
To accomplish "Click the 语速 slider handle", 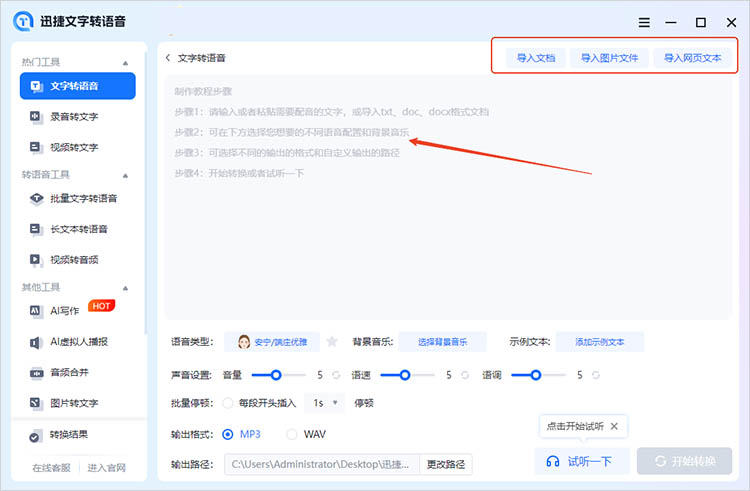I will 405,375.
